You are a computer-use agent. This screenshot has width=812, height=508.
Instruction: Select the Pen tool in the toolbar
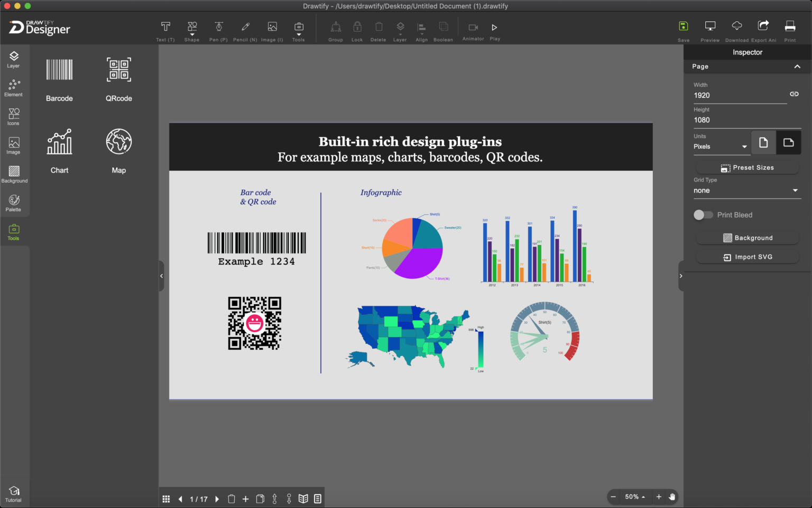click(x=218, y=29)
